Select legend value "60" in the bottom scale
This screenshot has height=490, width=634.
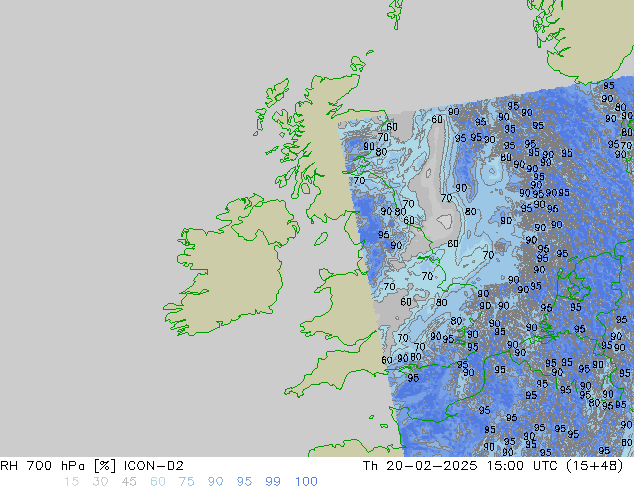click(158, 482)
